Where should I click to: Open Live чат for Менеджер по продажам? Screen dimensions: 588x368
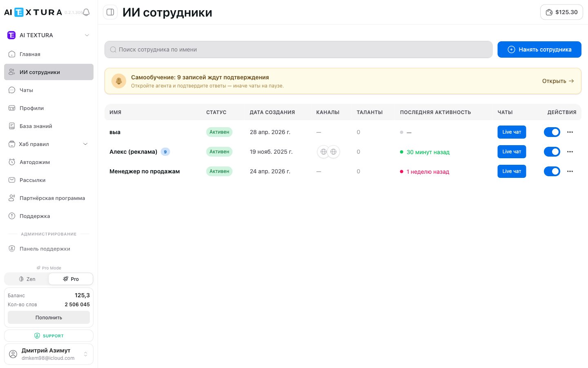pyautogui.click(x=512, y=171)
